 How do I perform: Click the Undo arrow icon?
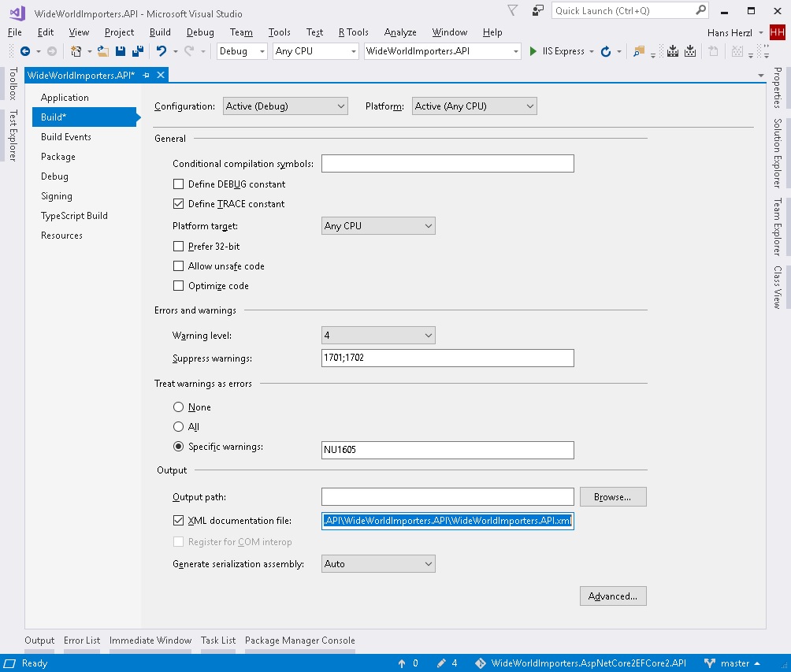pos(161,51)
